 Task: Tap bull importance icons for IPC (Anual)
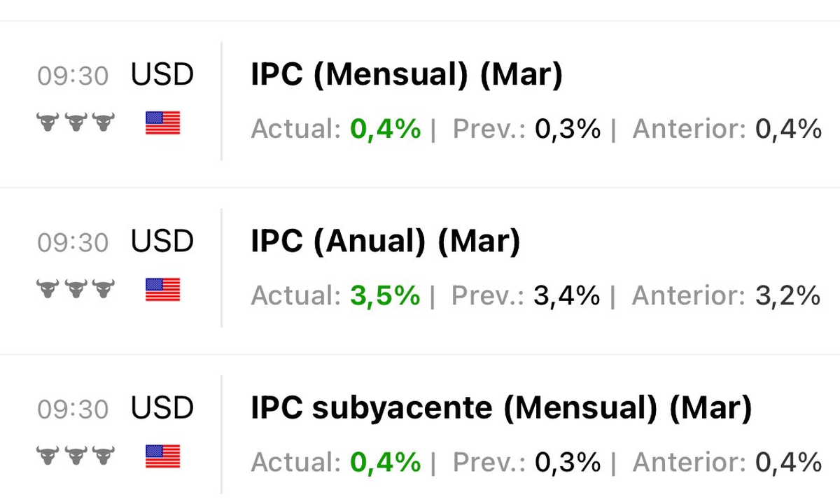click(x=75, y=290)
